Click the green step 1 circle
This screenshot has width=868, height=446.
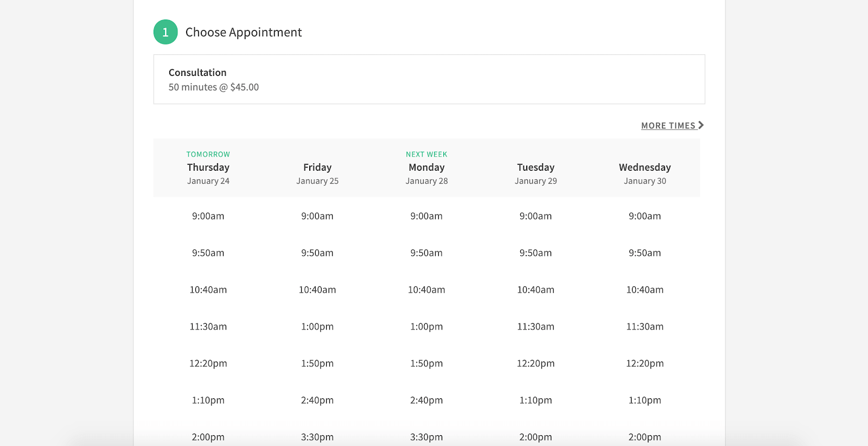[165, 32]
